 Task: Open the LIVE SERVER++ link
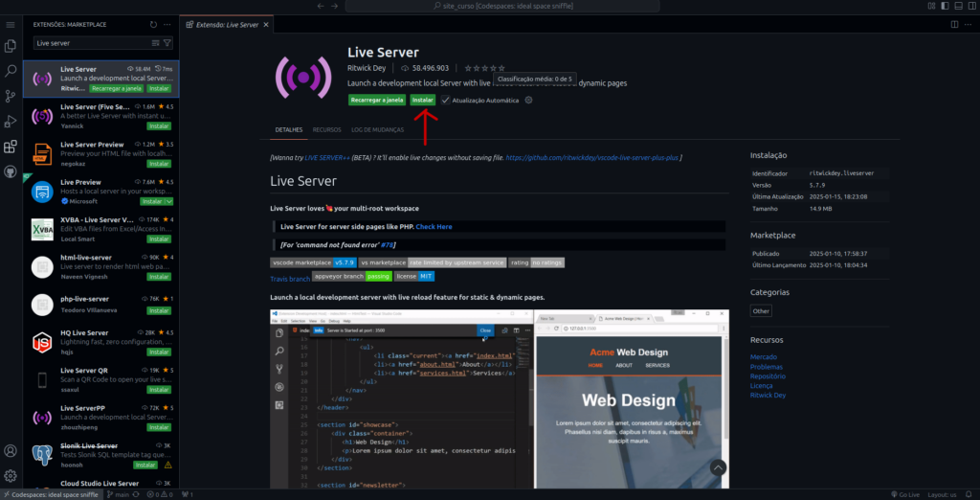coord(327,158)
